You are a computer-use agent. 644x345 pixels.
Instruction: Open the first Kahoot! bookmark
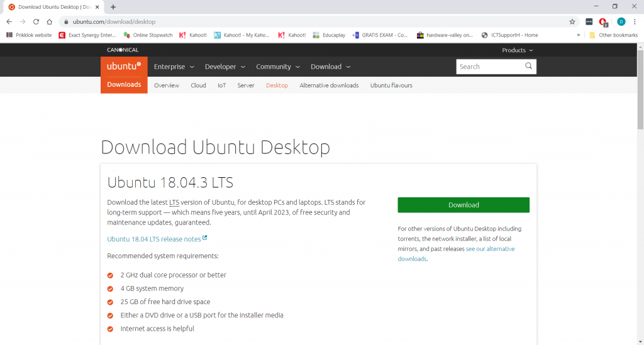[x=193, y=35]
